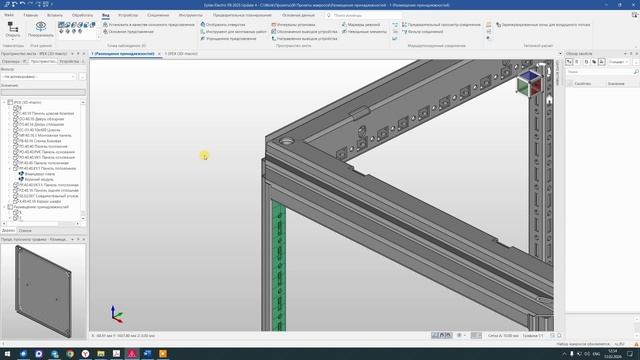The height and width of the screenshot is (360, 640).
Task: Select the first viewpoint icon in the gallery's top row
Action: [61, 25]
